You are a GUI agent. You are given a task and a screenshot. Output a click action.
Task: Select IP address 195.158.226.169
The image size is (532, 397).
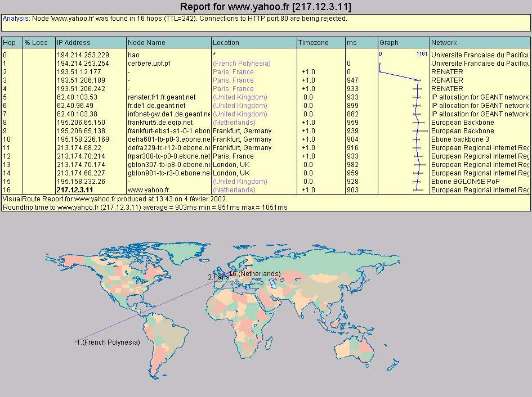[x=83, y=139]
